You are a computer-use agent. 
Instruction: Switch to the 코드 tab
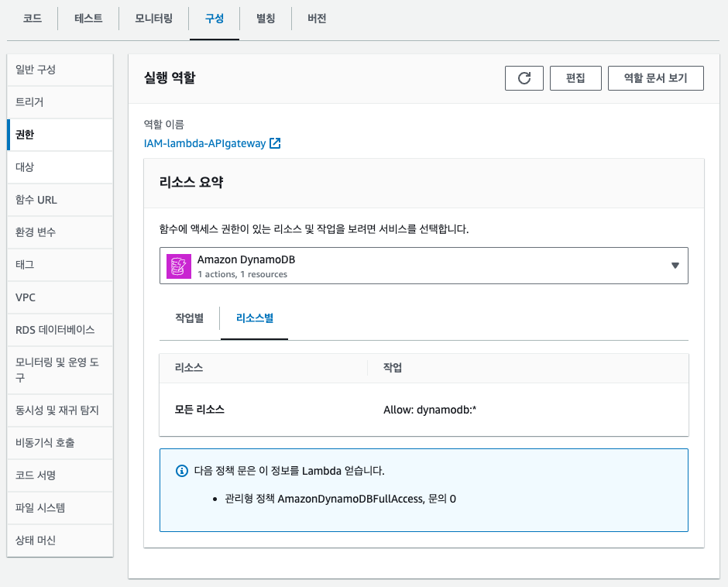(33, 19)
